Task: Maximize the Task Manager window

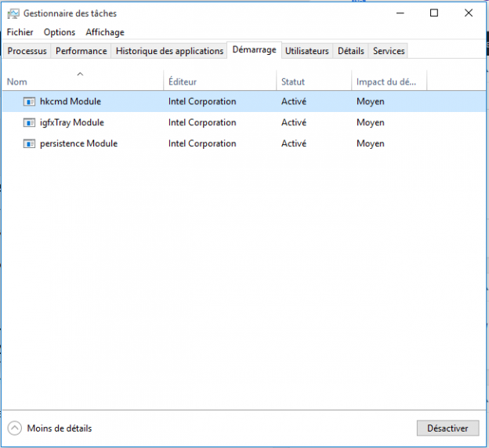Action: [433, 13]
